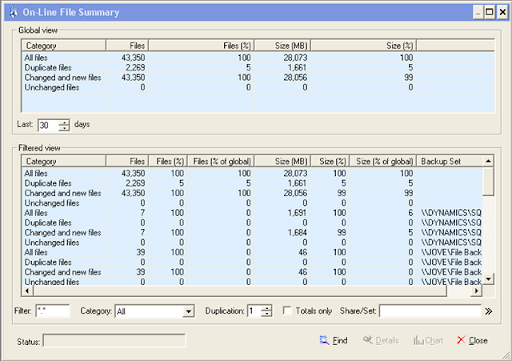Click the Duplication field showing 1

[x=254, y=311]
